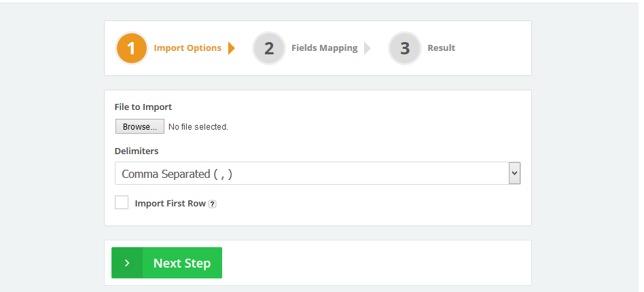Jump to the Result step label
Image resolution: width=644 pixels, height=292 pixels.
pos(441,48)
